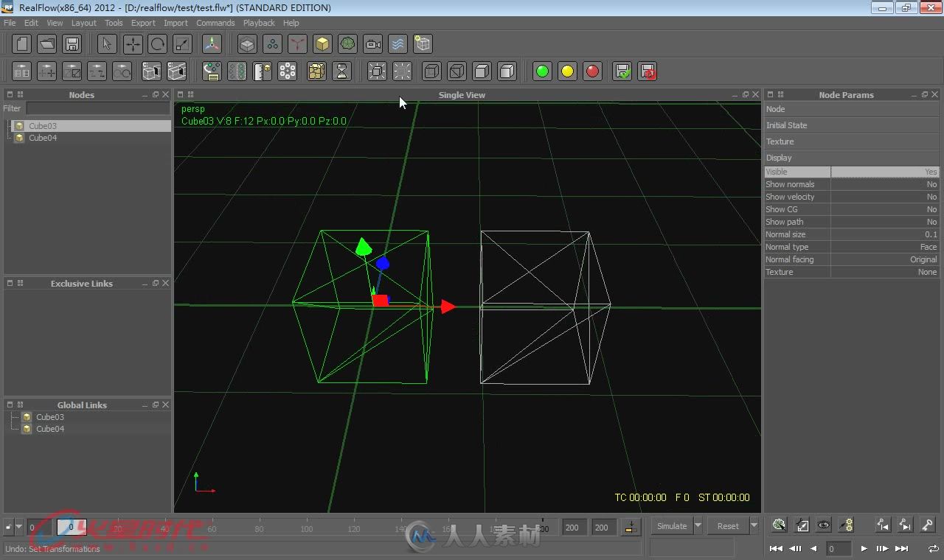Click the save with green check icon

coord(622,71)
